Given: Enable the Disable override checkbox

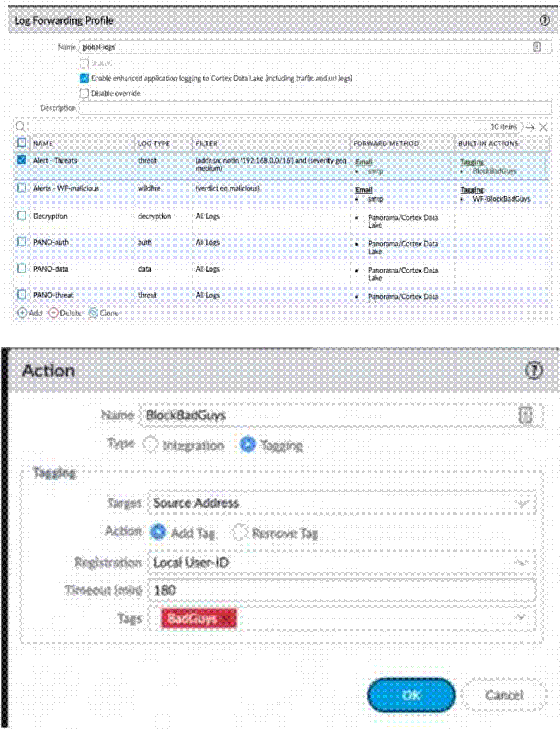Looking at the screenshot, I should point(84,93).
